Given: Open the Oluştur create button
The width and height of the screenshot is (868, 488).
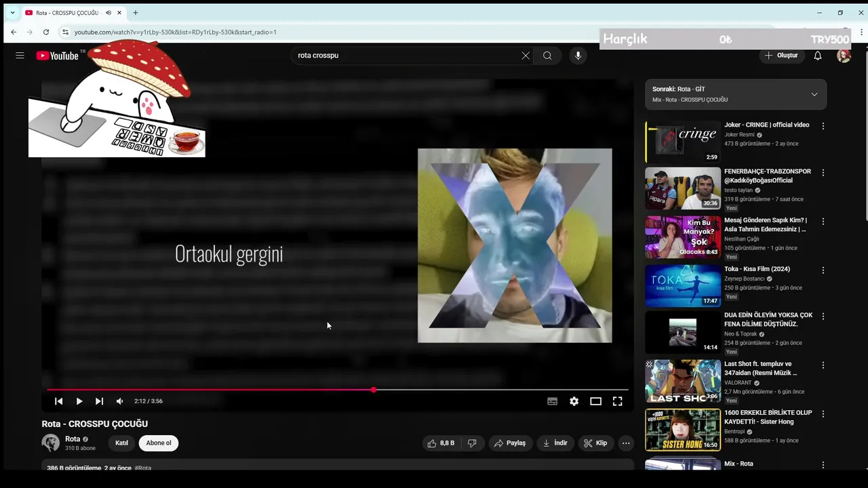Looking at the screenshot, I should (x=781, y=56).
